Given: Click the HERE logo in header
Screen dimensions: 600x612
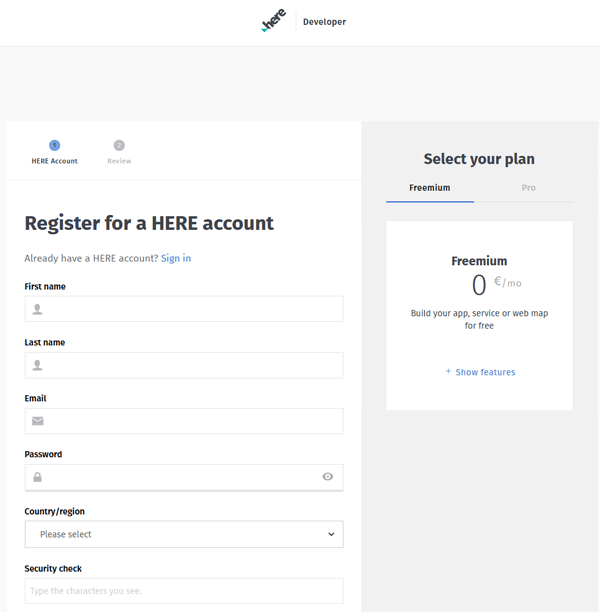Looking at the screenshot, I should 274,20.
